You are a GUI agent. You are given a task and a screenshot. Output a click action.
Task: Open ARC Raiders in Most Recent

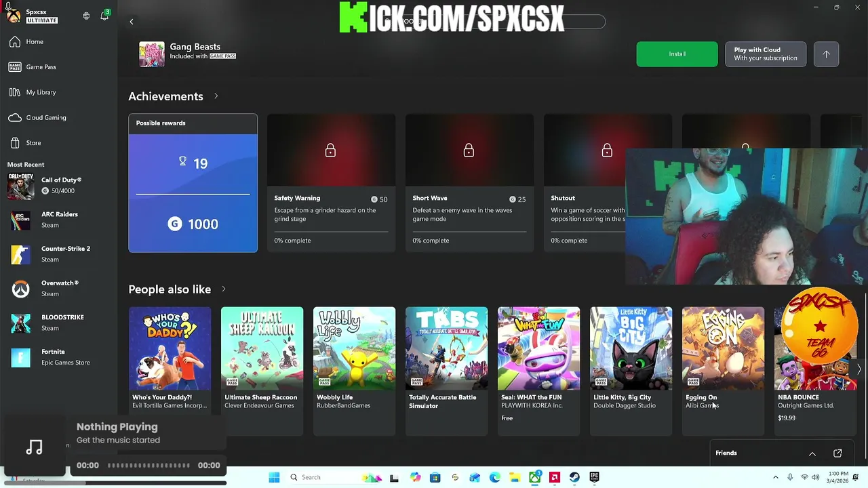pyautogui.click(x=58, y=220)
